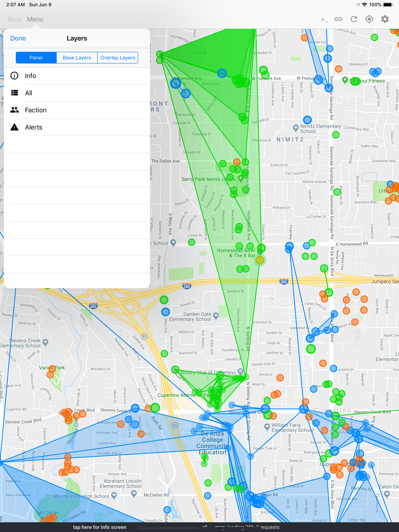This screenshot has width=399, height=532.
Task: Tap the Faction people icon
Action: tap(14, 110)
